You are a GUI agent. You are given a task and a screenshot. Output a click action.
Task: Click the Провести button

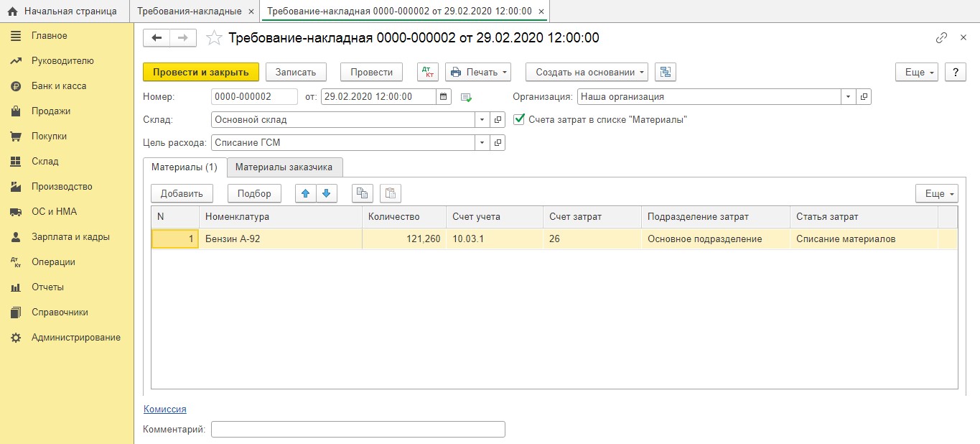point(371,72)
